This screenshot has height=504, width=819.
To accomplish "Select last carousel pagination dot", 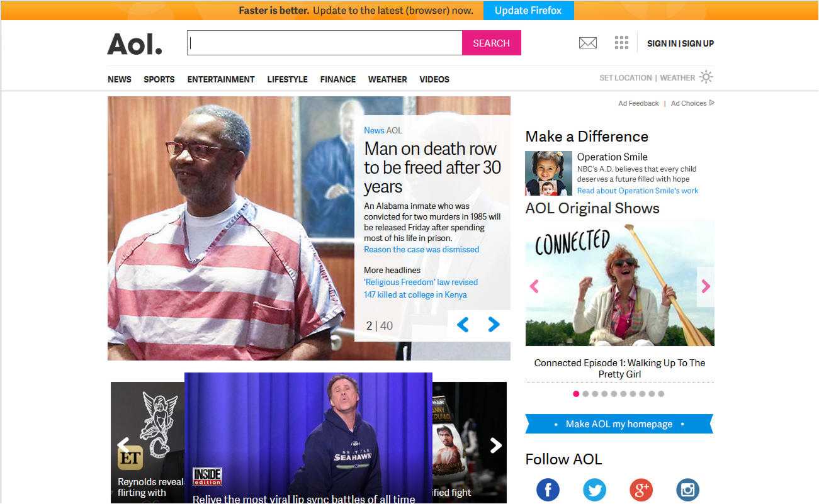I will 661,394.
